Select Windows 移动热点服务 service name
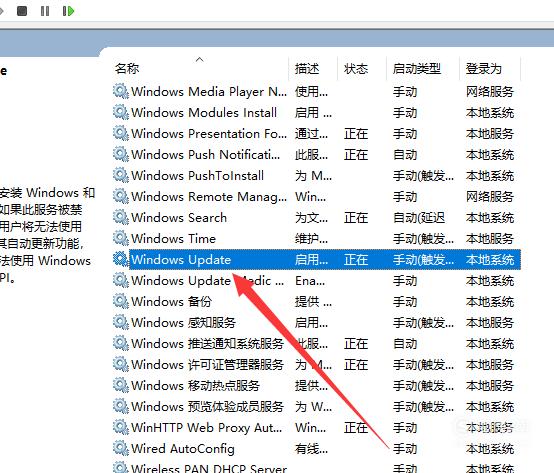Image resolution: width=554 pixels, height=473 pixels. click(x=195, y=386)
